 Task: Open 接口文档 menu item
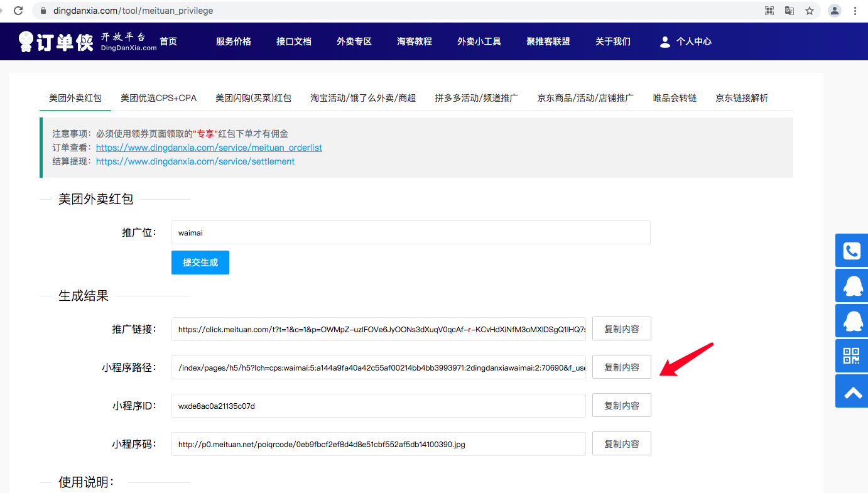point(294,41)
